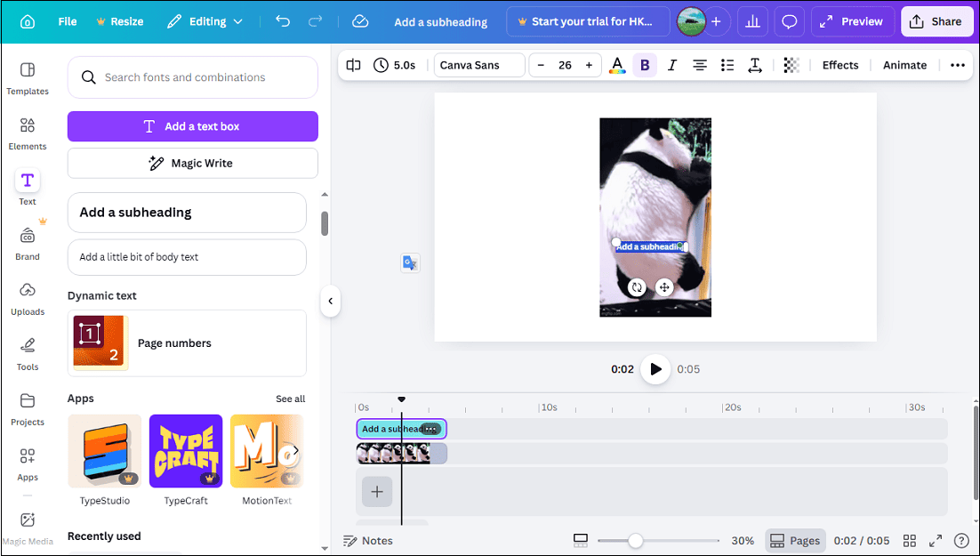
Task: Open the Canva Sans font selector
Action: pos(478,64)
